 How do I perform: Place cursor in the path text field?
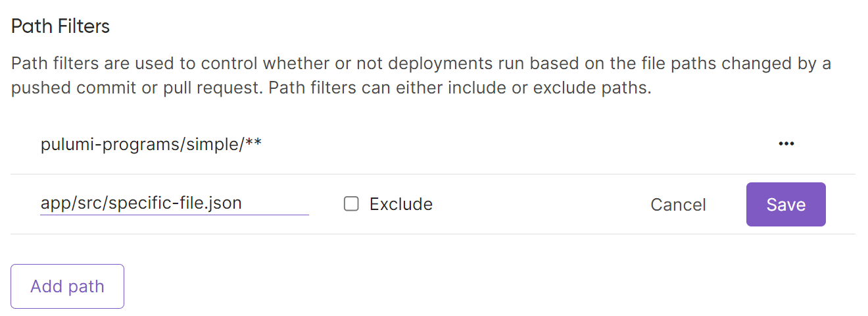(x=174, y=203)
